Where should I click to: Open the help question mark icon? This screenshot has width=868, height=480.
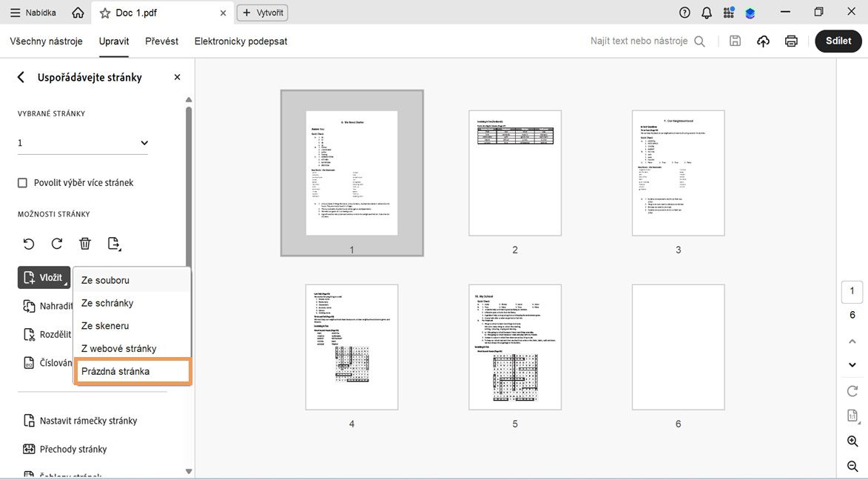tap(684, 12)
